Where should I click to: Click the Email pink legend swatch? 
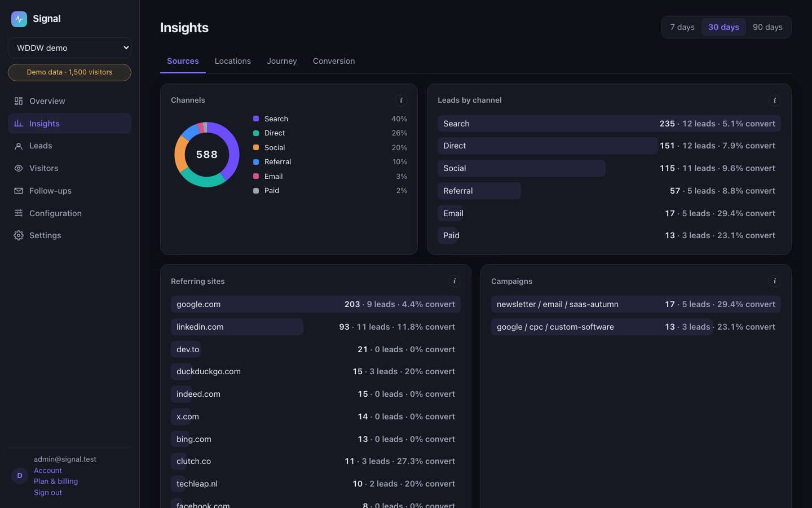tap(256, 176)
